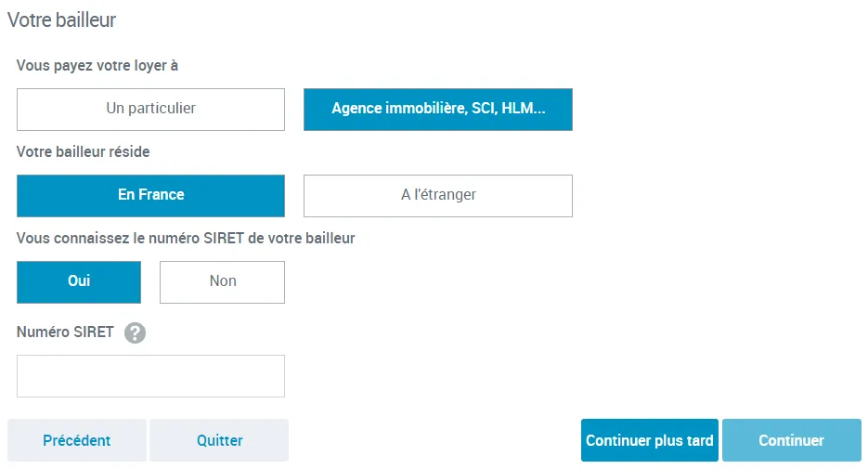Click the "Votre bailleur" section heading

pos(62,20)
